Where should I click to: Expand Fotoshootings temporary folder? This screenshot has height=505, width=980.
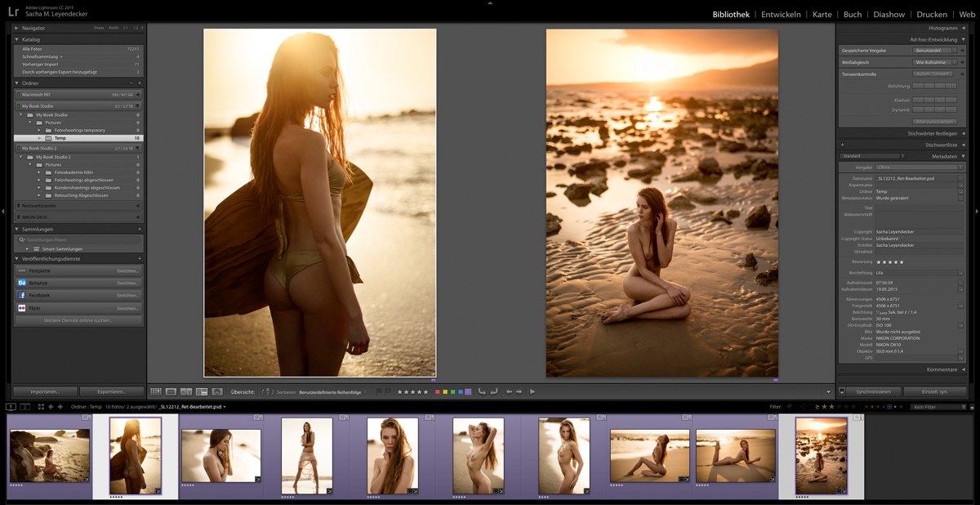[39, 130]
